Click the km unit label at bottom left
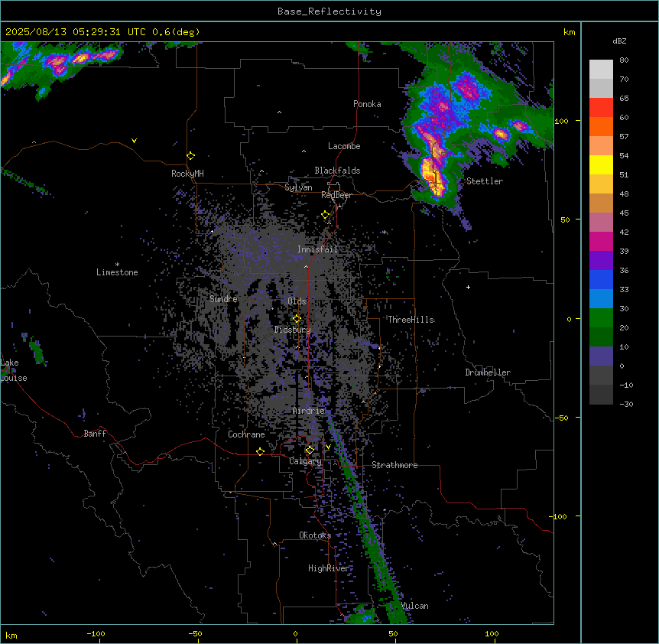This screenshot has height=644, width=659. 11,635
